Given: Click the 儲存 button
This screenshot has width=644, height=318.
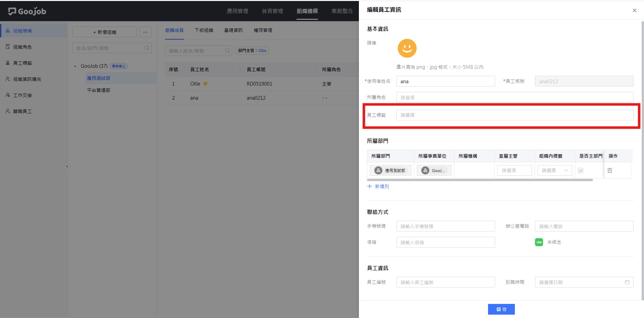Looking at the screenshot, I should tap(501, 309).
